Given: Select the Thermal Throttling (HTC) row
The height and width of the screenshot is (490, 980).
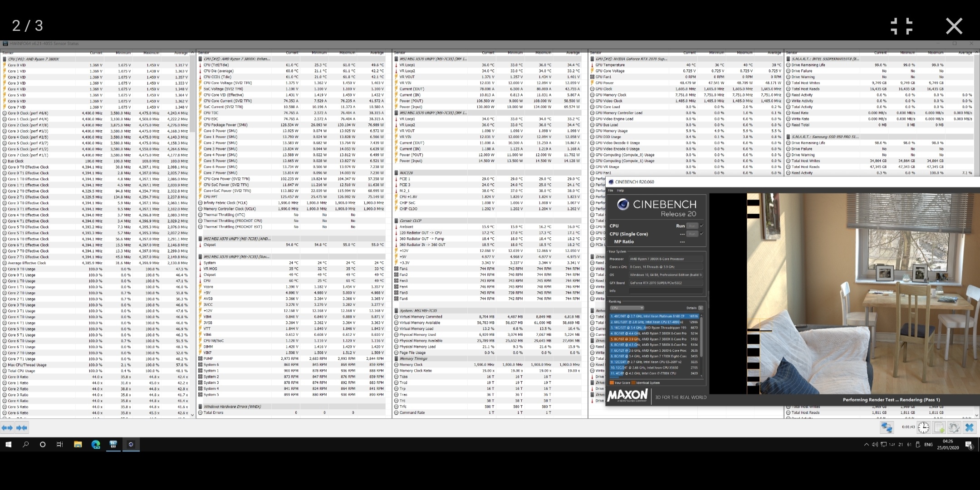Looking at the screenshot, I should (x=292, y=215).
